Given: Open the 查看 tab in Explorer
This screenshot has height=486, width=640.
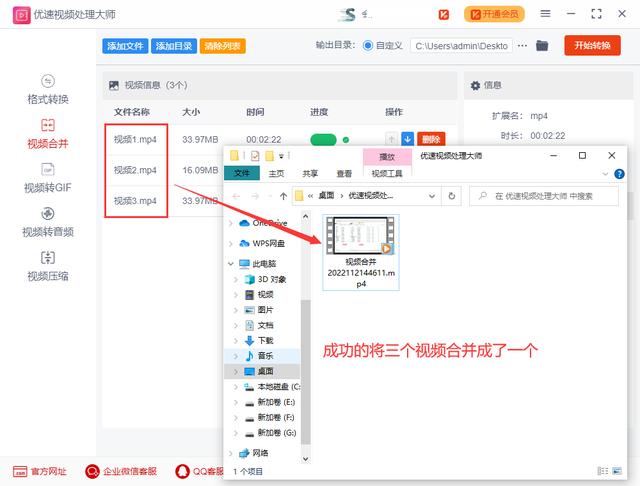Looking at the screenshot, I should (344, 173).
